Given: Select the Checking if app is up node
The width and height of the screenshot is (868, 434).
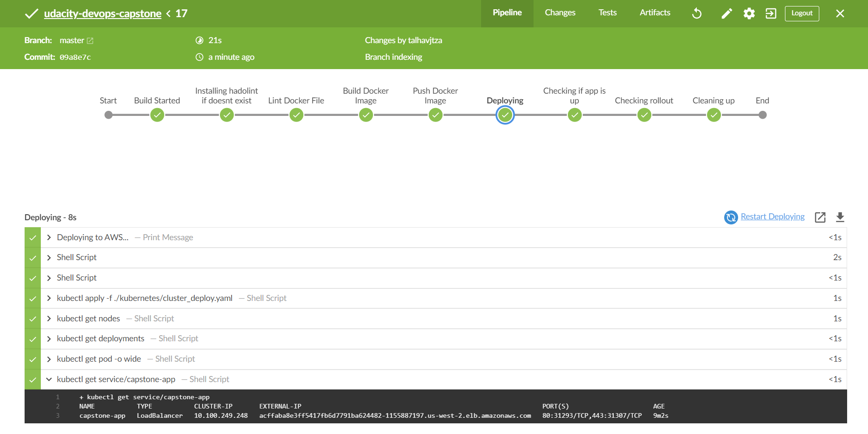Looking at the screenshot, I should click(575, 115).
